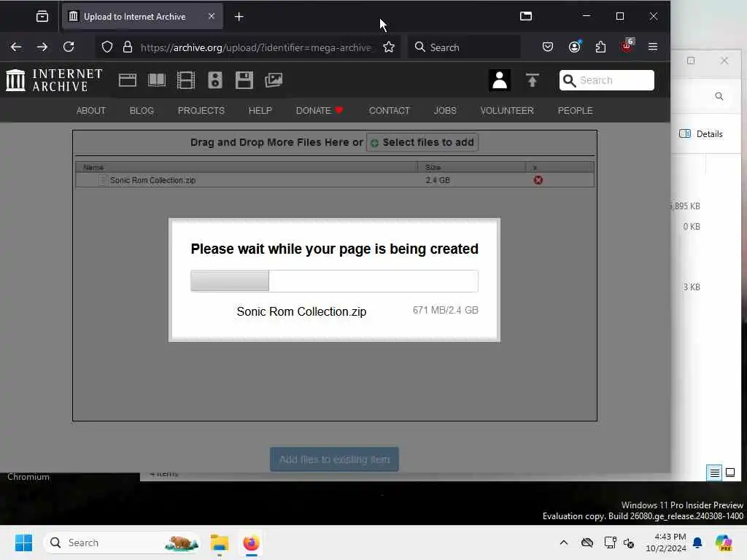Screen dimensions: 747x560
Task: Select Sonic Rom Collection.zip in file list
Action: point(334,180)
